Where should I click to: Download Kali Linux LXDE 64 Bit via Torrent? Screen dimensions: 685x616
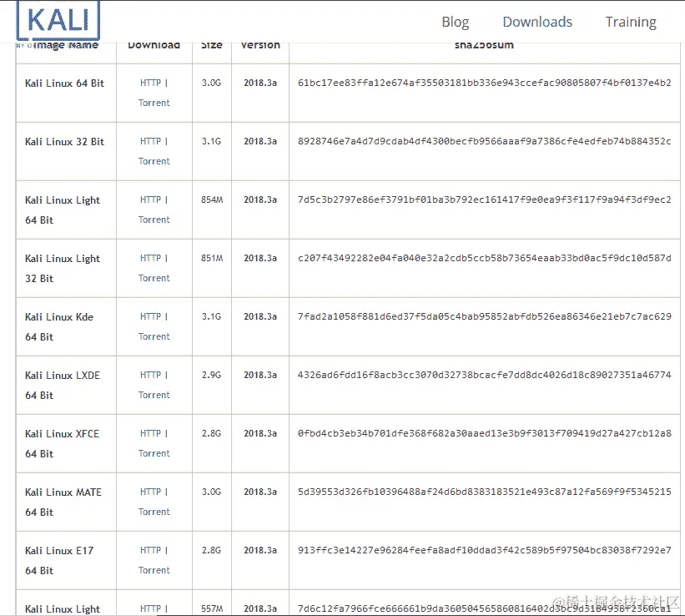click(154, 395)
